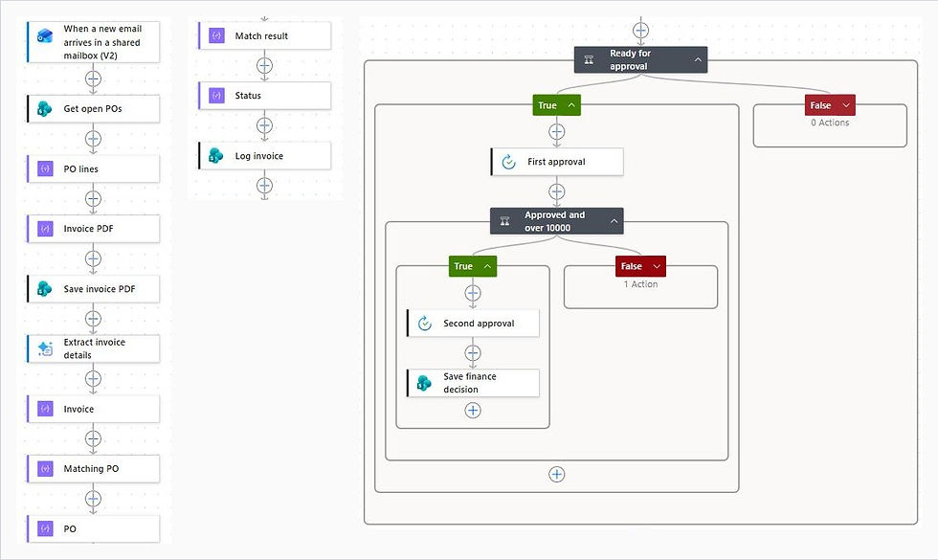This screenshot has width=938, height=560.
Task: Select the Match result action card
Action: point(264,36)
